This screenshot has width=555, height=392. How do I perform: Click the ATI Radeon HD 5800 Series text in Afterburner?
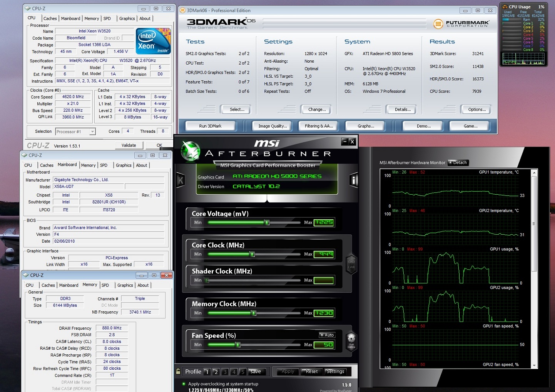(x=277, y=176)
